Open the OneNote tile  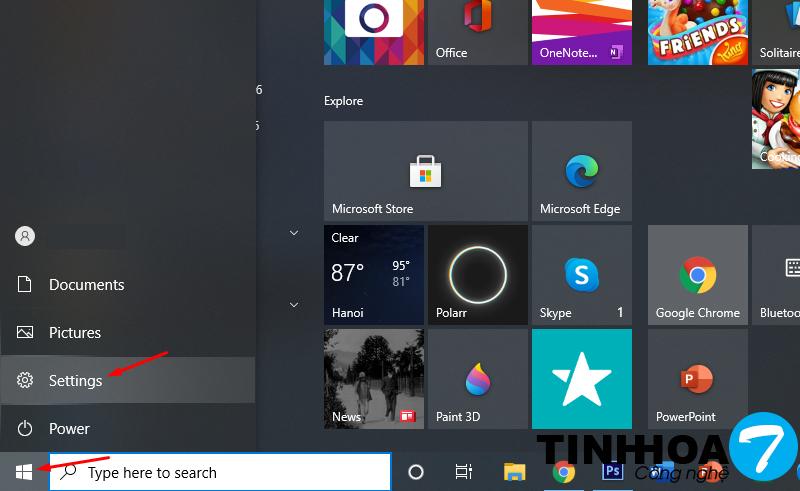point(581,30)
